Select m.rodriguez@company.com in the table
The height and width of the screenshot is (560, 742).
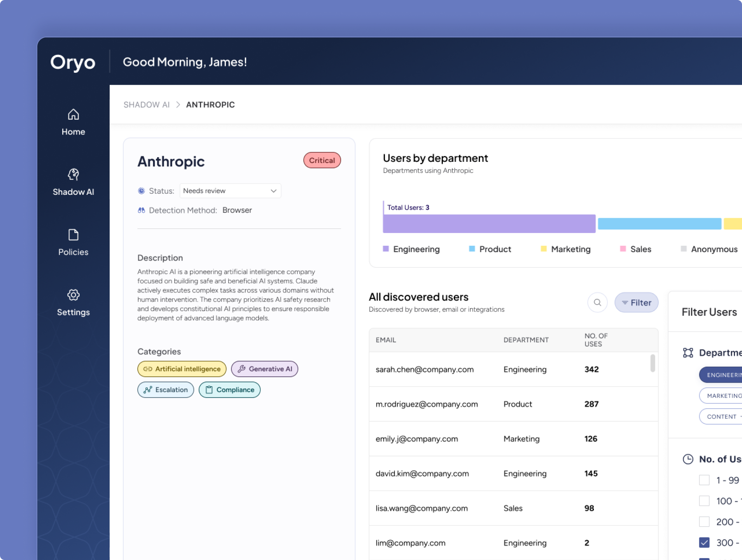(427, 404)
